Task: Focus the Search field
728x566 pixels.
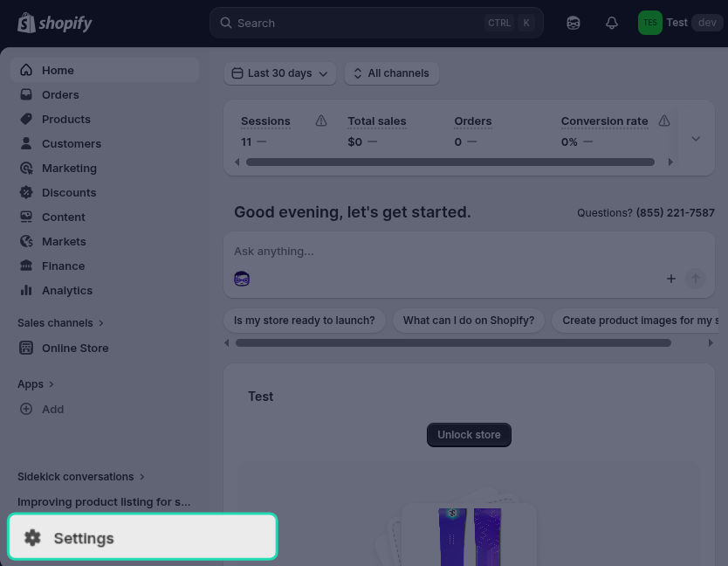Action: coord(376,23)
